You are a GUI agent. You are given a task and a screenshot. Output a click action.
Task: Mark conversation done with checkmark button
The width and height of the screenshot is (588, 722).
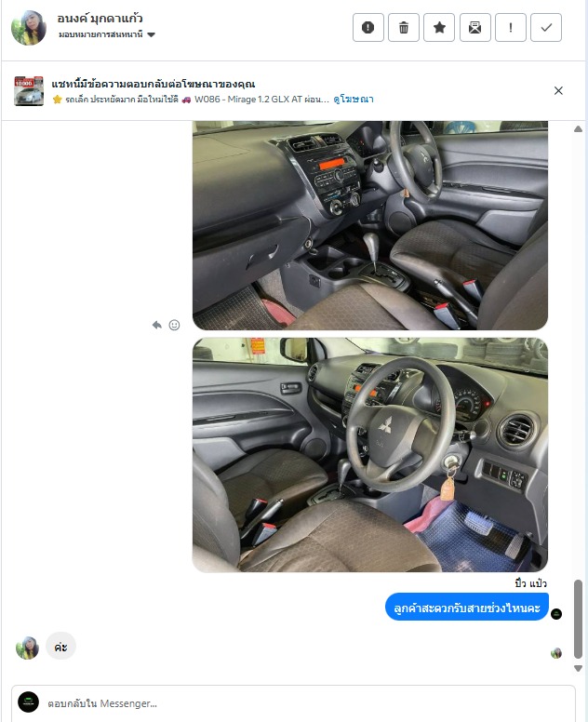[x=546, y=28]
